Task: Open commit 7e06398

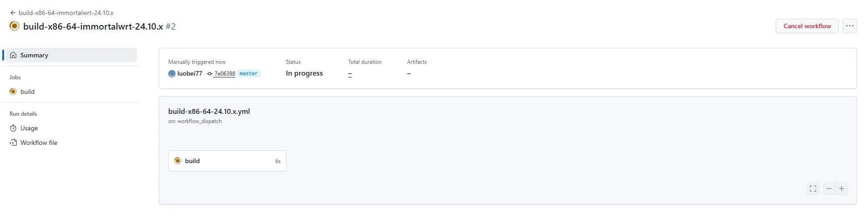Action: [x=225, y=74]
